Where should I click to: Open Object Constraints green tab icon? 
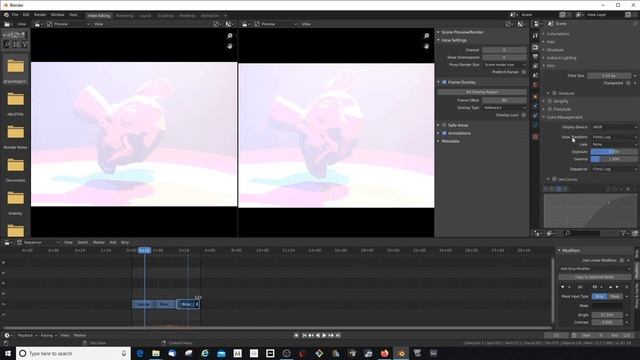(x=536, y=126)
